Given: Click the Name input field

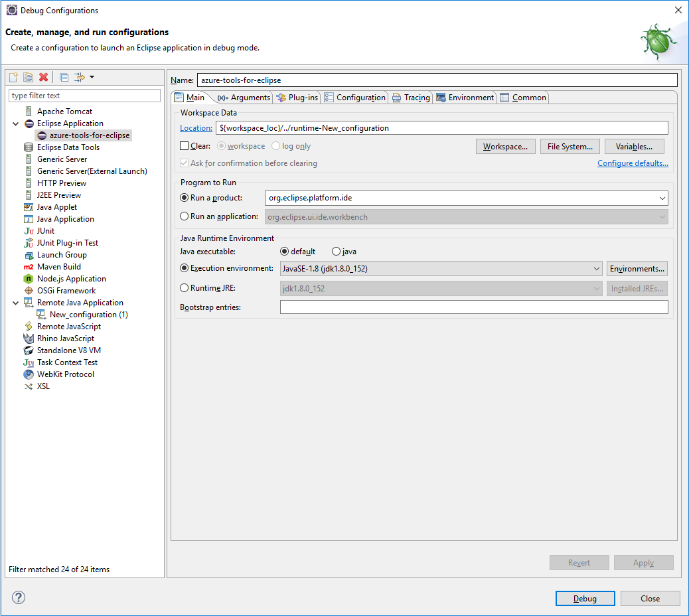Looking at the screenshot, I should [x=437, y=80].
